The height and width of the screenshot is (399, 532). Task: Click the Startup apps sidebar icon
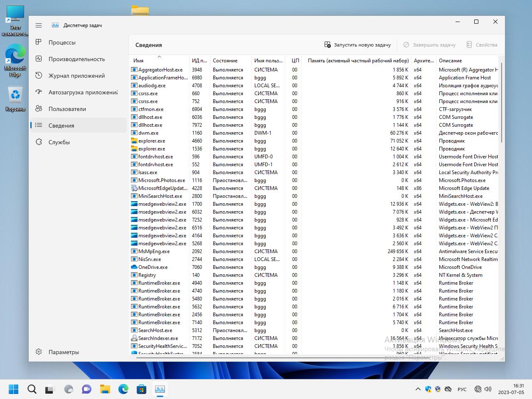(39, 92)
